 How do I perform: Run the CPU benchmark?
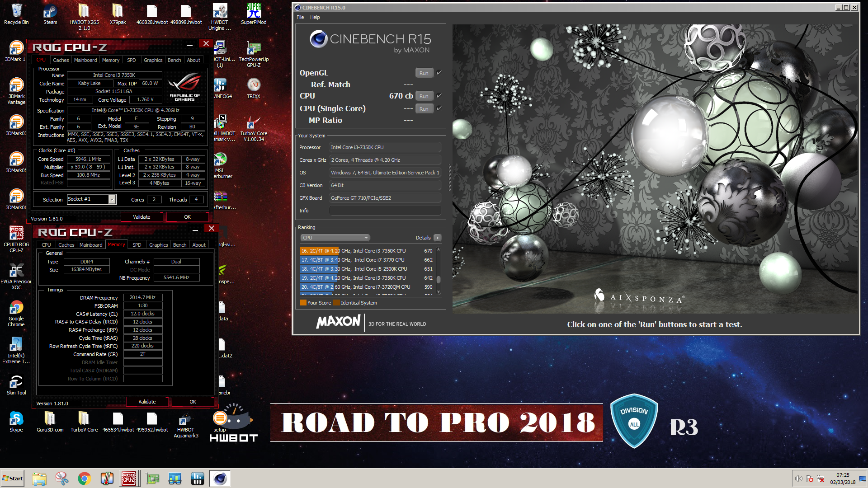(x=424, y=96)
